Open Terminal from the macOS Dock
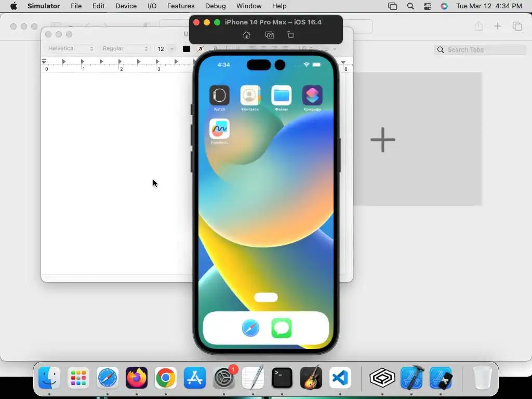The image size is (532, 399). 282,378
